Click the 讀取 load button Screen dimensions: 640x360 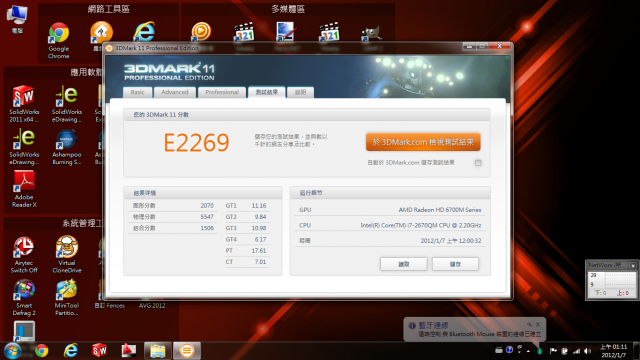[404, 264]
